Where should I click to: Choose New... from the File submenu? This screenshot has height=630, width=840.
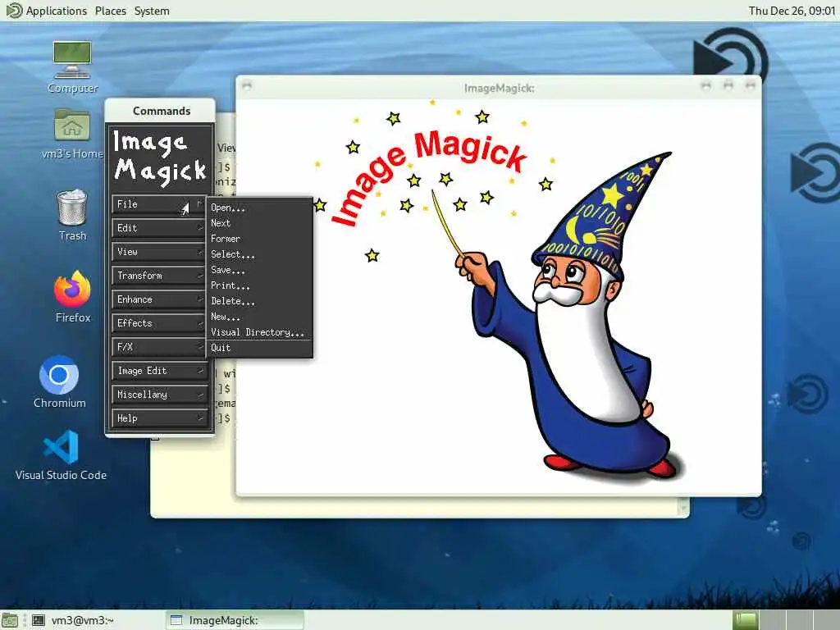259,316
